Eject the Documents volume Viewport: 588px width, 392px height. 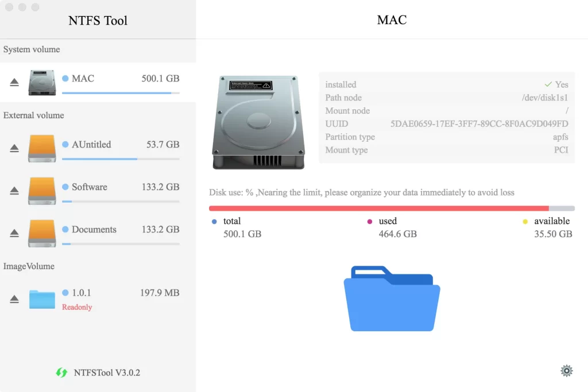(14, 232)
